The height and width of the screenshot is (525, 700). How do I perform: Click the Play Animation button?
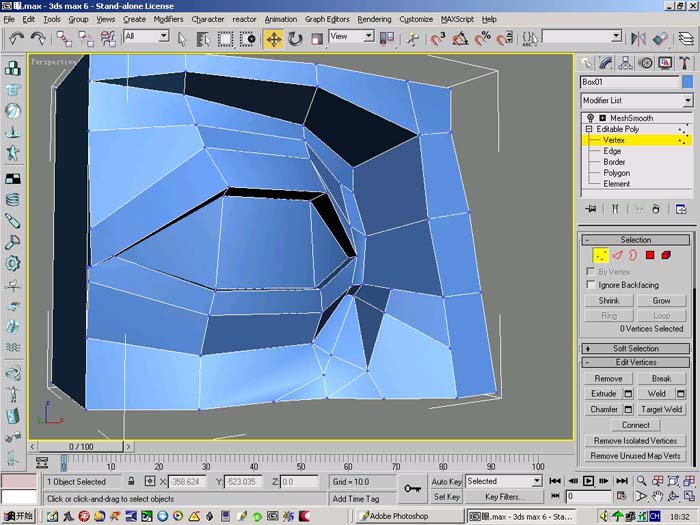point(588,481)
